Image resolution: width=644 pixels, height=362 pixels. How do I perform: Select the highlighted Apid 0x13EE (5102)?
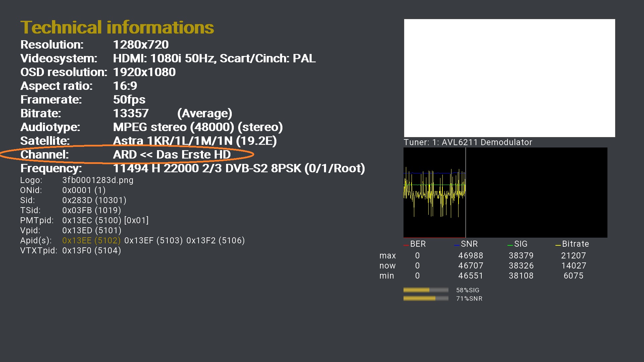click(91, 241)
